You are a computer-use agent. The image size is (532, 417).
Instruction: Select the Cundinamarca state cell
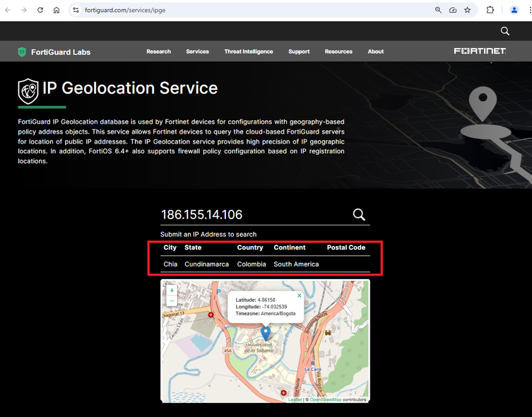tap(206, 264)
